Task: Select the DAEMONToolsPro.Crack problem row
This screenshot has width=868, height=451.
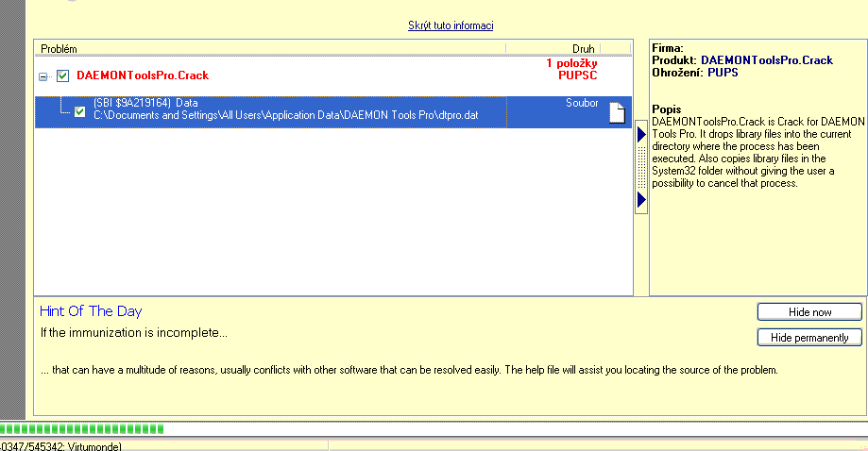Action: (x=333, y=75)
